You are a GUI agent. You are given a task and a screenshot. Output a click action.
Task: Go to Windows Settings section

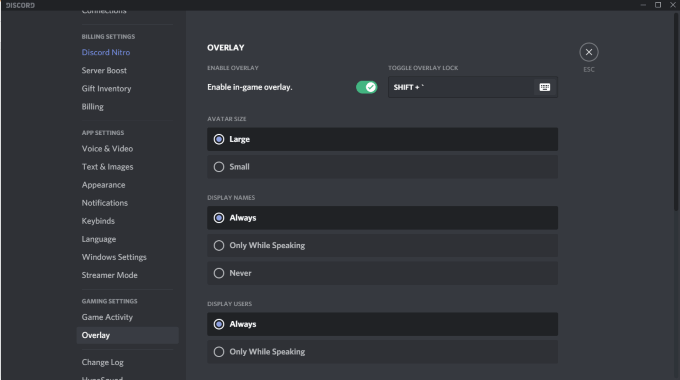pos(114,257)
